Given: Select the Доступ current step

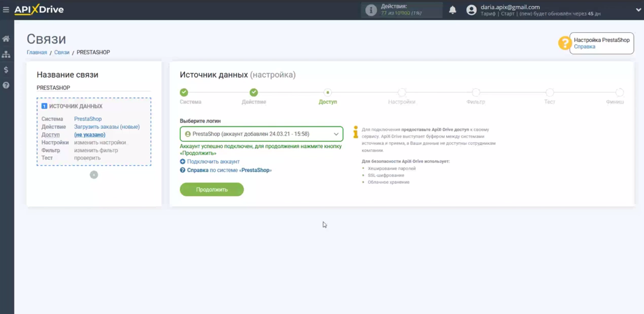Looking at the screenshot, I should (328, 92).
